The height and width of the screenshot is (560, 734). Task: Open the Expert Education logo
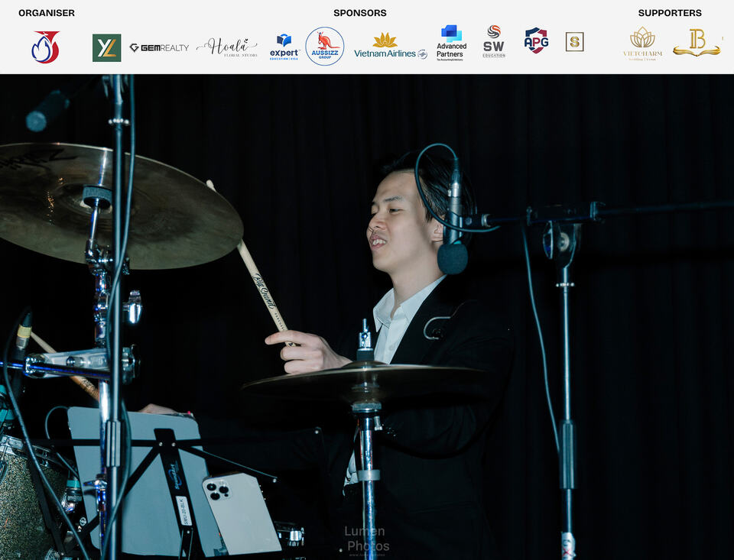tap(284, 47)
